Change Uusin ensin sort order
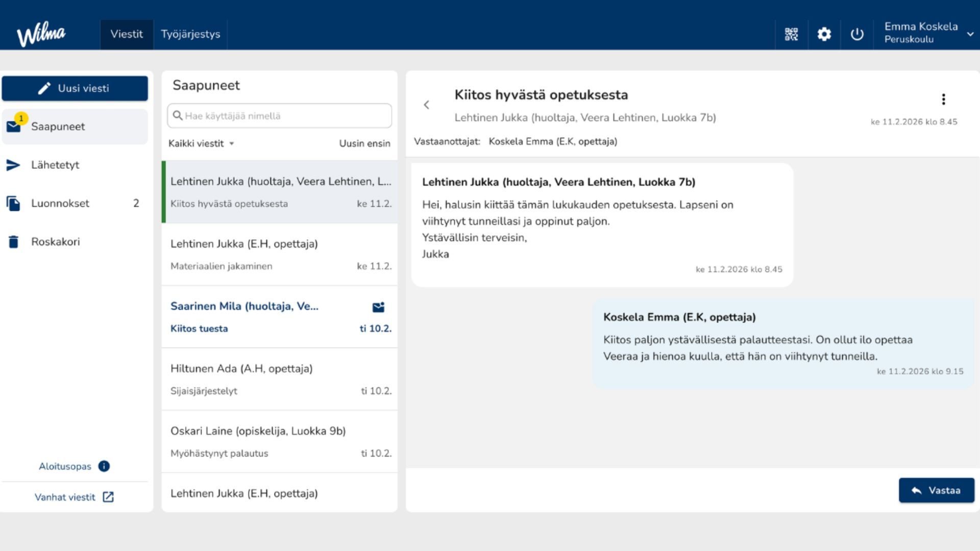The height and width of the screenshot is (551, 980). [364, 143]
